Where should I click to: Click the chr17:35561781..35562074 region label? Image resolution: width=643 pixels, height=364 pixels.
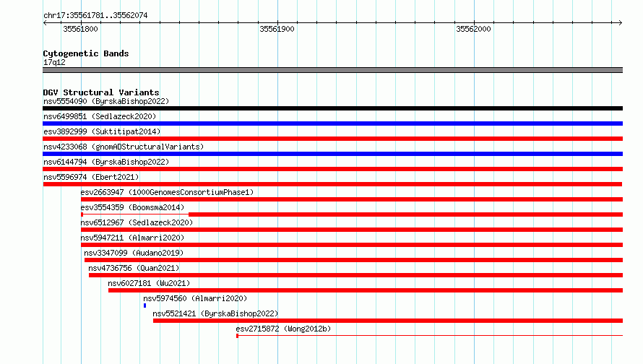pyautogui.click(x=95, y=15)
